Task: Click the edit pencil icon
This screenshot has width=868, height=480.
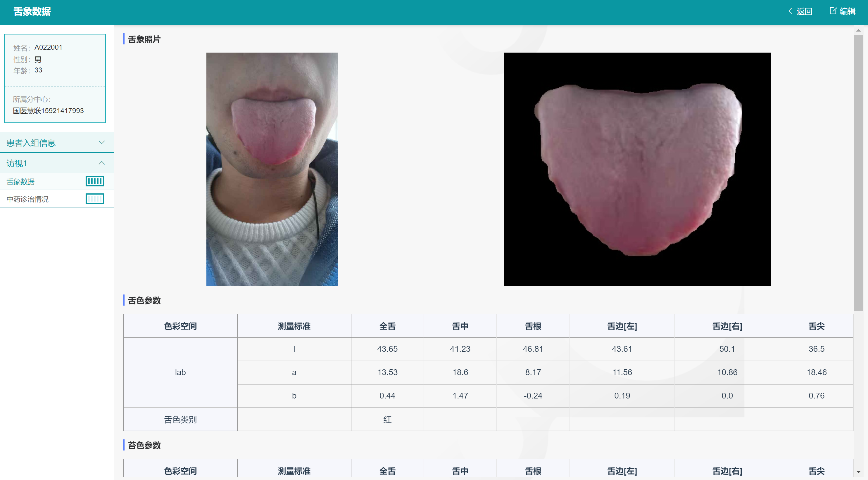Action: (x=833, y=11)
